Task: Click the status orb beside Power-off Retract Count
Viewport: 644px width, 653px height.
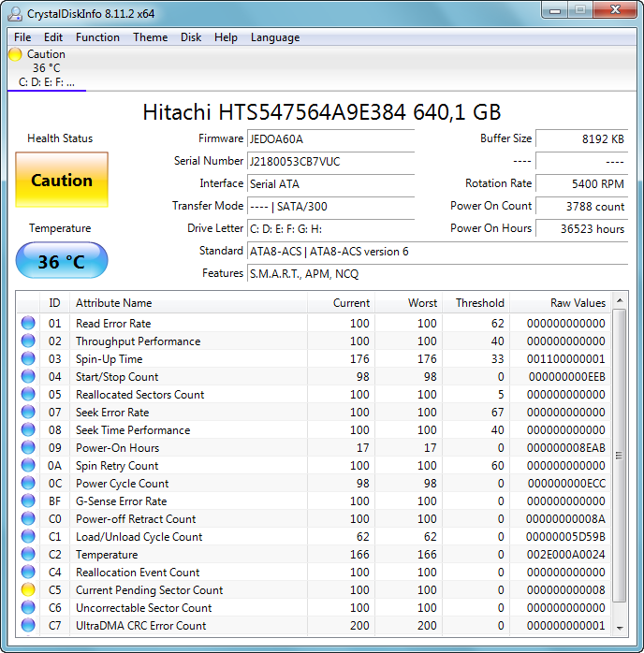Action: tap(28, 518)
